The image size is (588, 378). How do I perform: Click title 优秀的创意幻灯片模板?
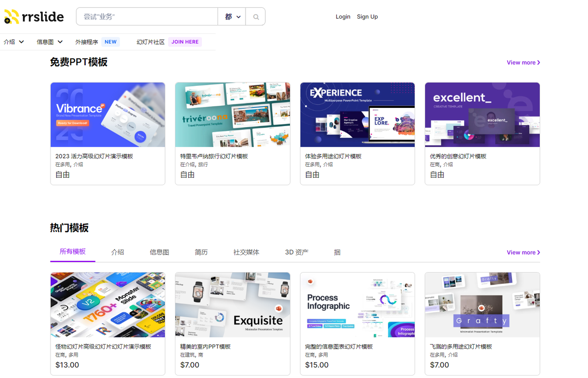[458, 156]
